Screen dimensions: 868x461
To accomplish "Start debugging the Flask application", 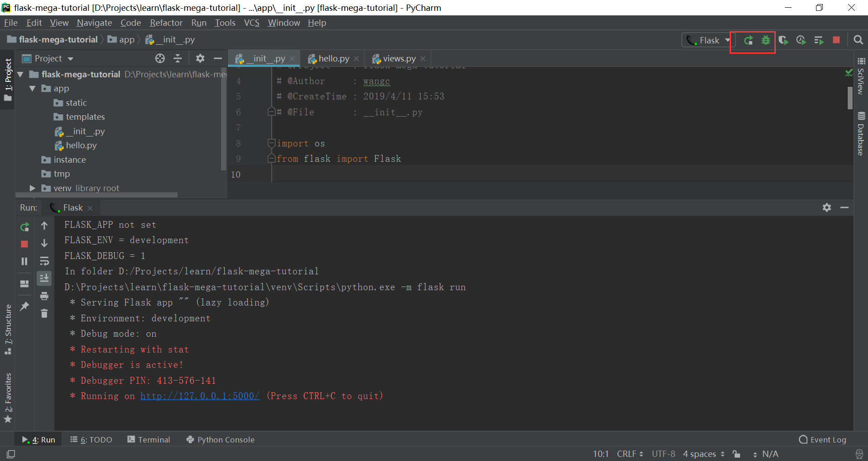I will pyautogui.click(x=765, y=40).
